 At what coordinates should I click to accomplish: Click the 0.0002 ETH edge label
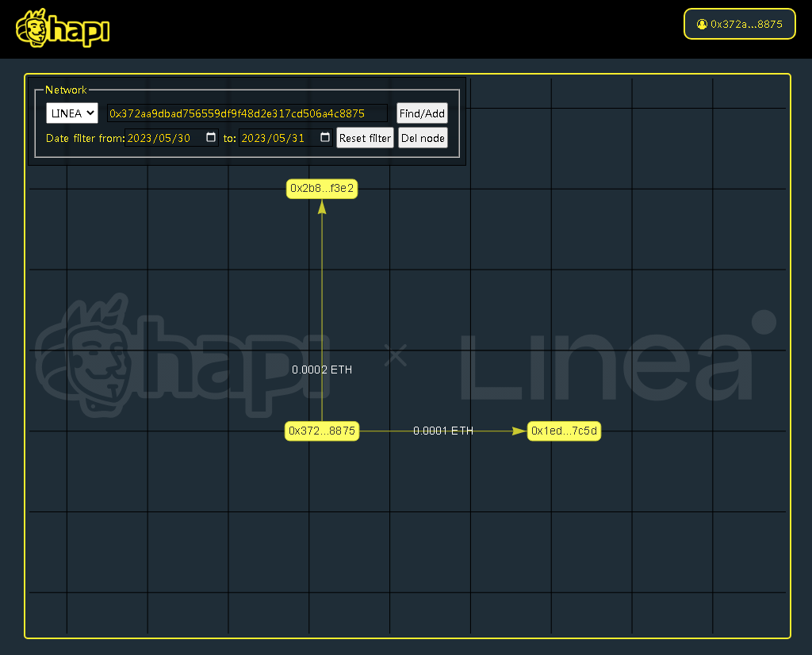322,370
